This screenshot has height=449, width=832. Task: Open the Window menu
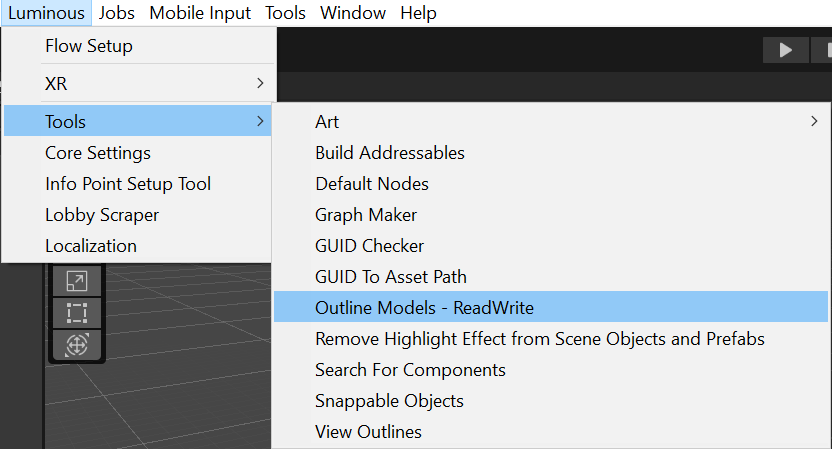(x=353, y=13)
